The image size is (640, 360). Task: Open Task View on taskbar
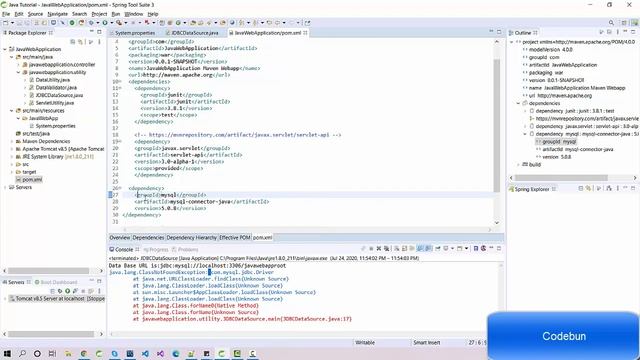click(52, 353)
